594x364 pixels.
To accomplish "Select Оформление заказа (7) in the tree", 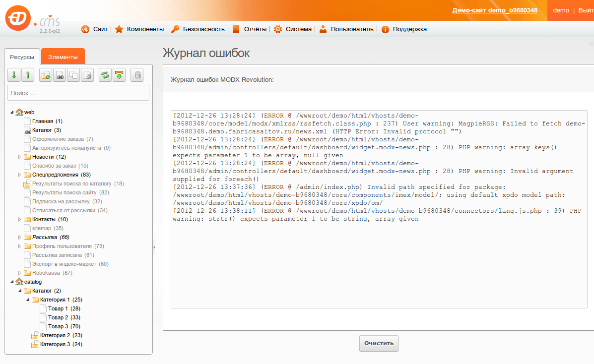I will (63, 139).
